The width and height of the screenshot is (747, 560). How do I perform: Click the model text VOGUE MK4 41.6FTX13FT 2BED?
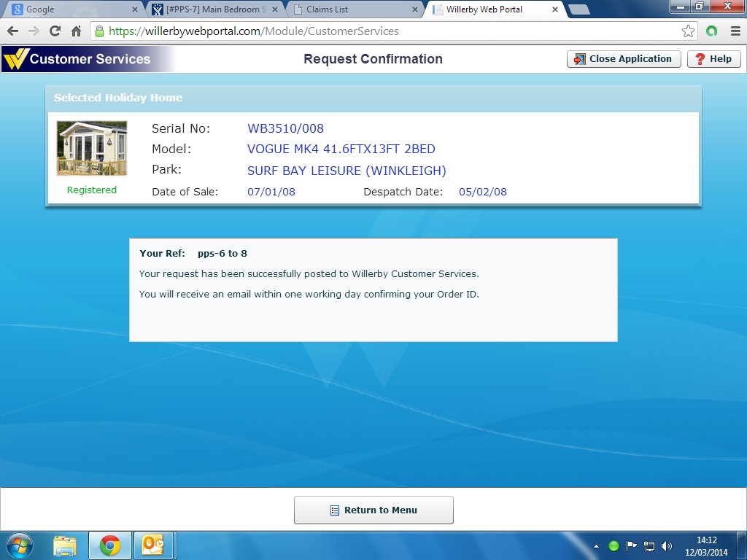click(x=341, y=149)
